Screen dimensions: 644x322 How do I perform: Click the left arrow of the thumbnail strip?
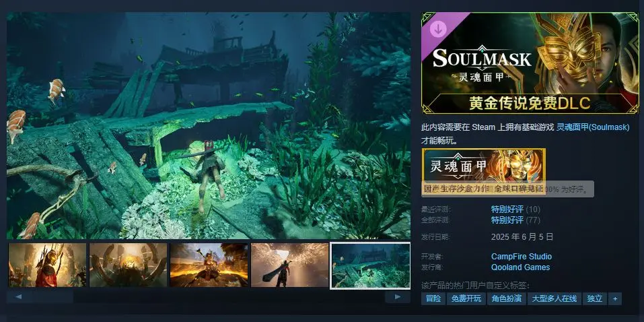(x=18, y=296)
